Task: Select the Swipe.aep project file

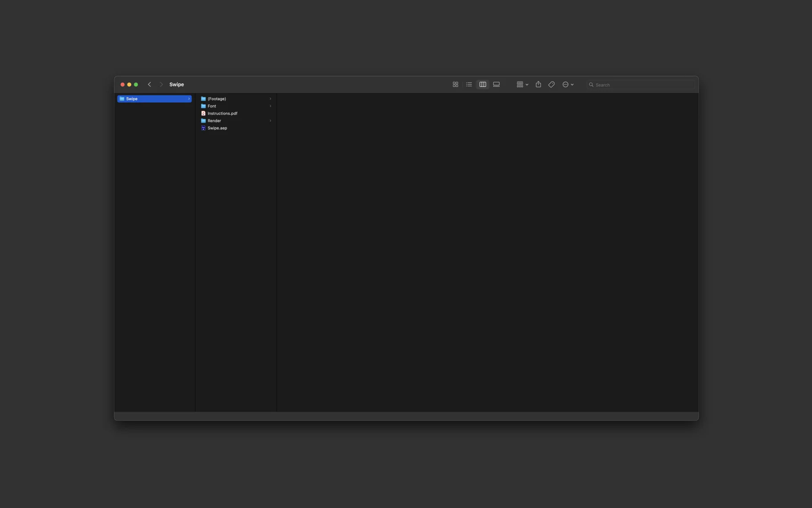Action: tap(236, 128)
